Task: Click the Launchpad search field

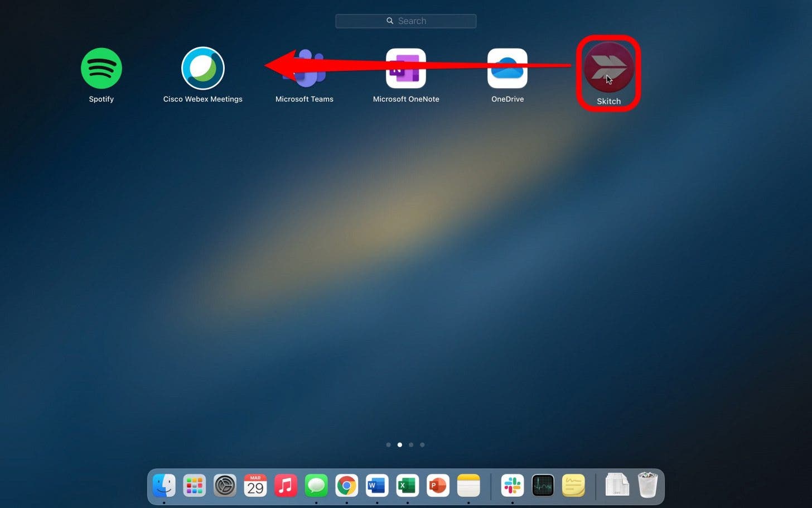Action: pos(406,21)
